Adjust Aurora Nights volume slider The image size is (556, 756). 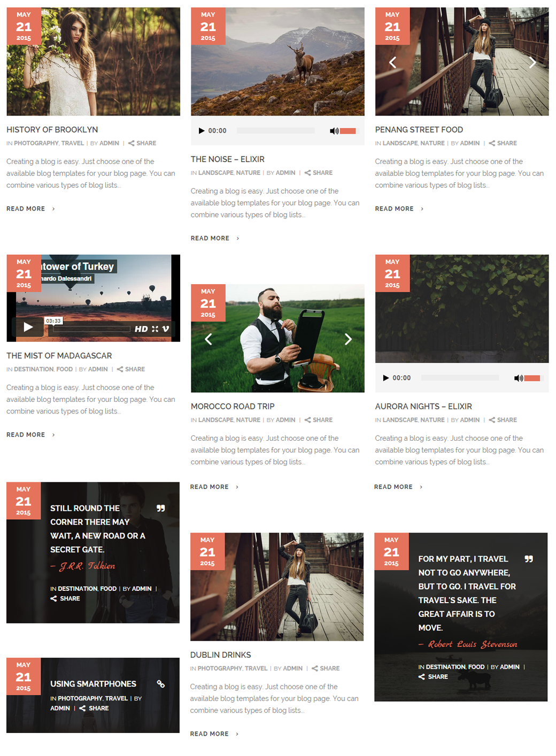(x=532, y=378)
